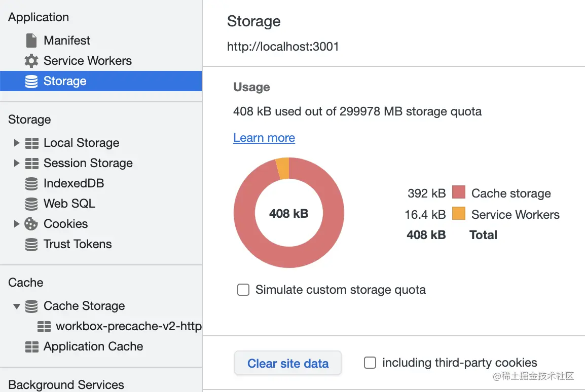Viewport: 585px width, 392px height.
Task: Click the Cache storage red color swatch
Action: click(459, 193)
